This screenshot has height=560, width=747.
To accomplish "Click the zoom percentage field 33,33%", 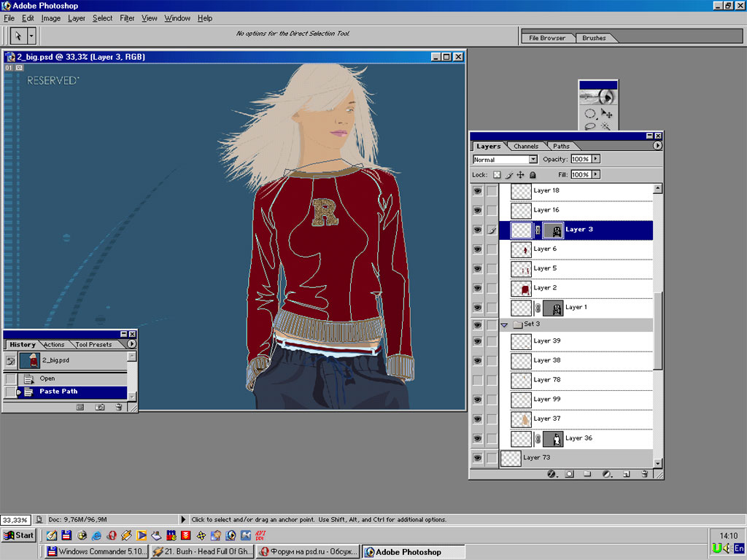I will click(15, 519).
